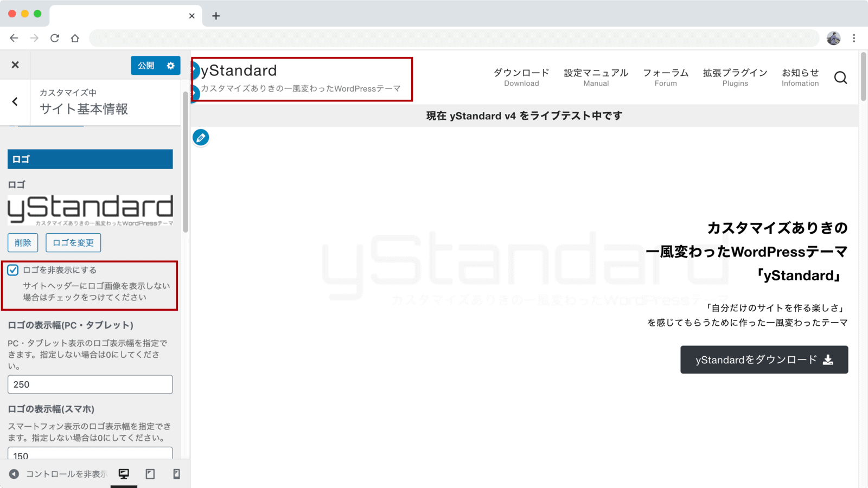Click browser back arrow

click(x=14, y=38)
